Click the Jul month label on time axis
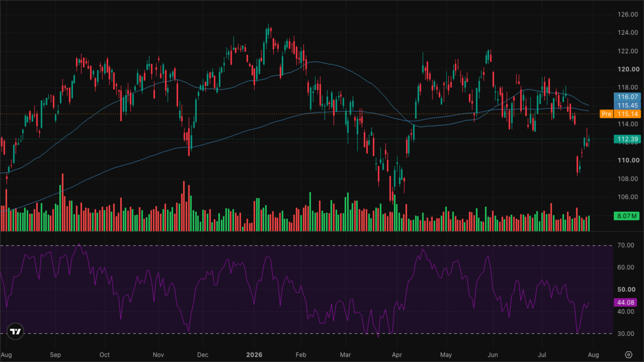 click(542, 355)
